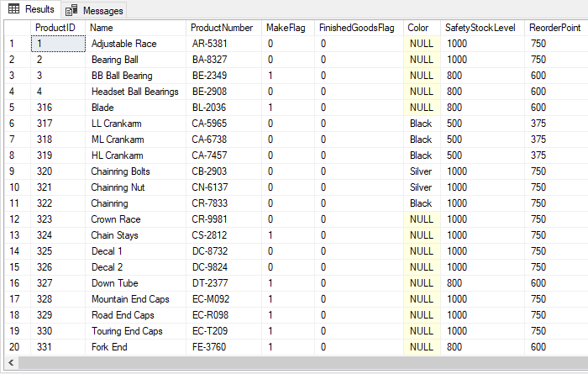This screenshot has width=588, height=374.
Task: Click the ProductNumber column header
Action: (223, 28)
